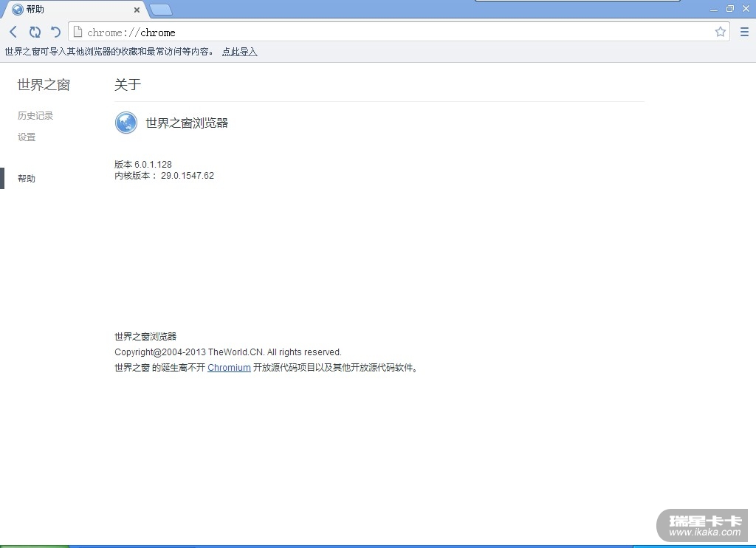Click 点此导入 import link

240,52
